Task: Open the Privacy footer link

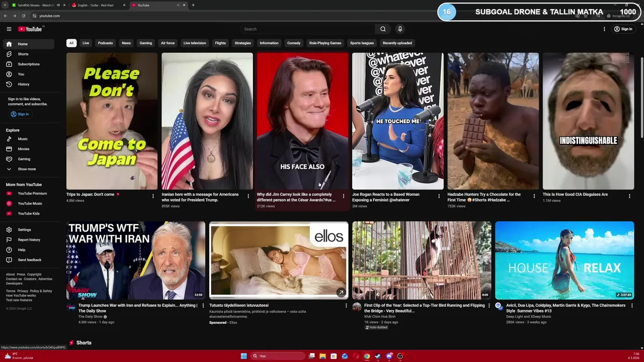Action: 23,291
